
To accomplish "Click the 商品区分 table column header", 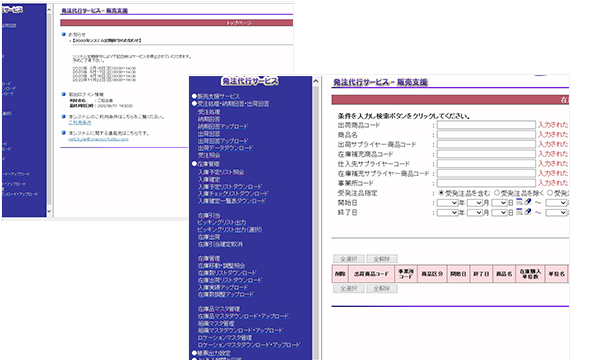I will [432, 274].
